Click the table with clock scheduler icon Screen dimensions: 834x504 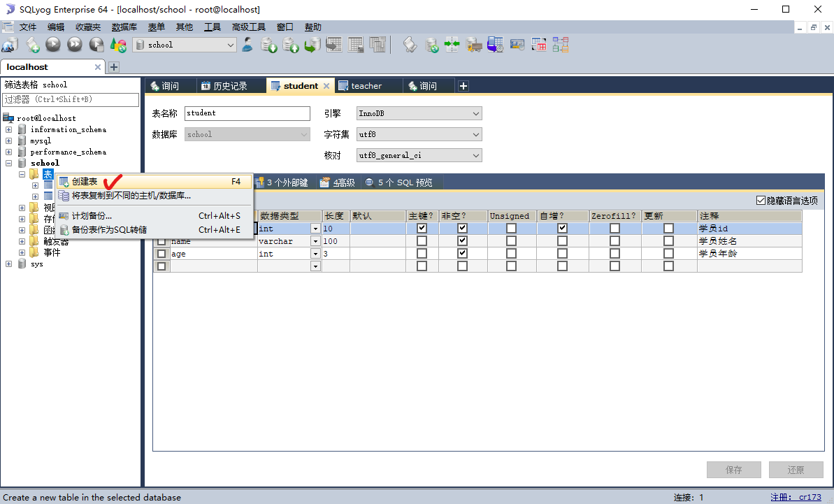tap(495, 45)
